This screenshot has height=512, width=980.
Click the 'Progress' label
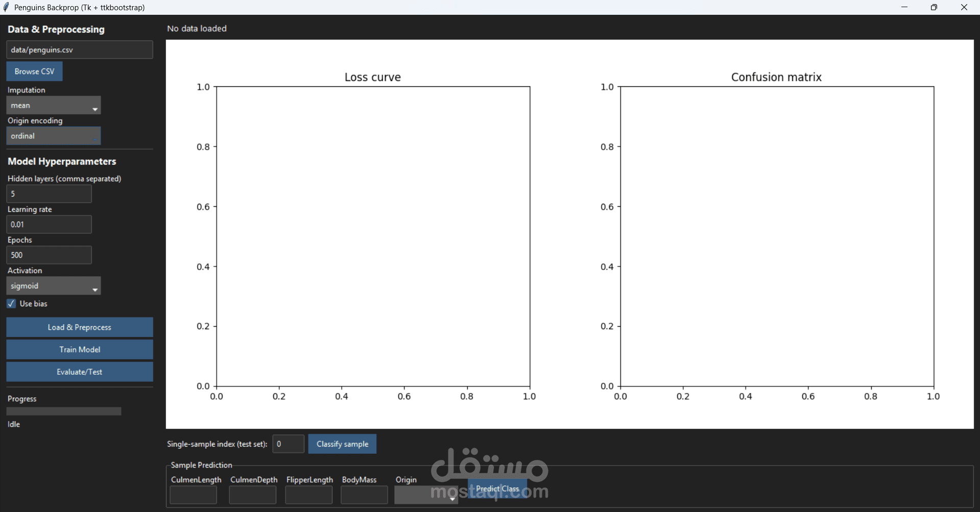click(x=22, y=399)
